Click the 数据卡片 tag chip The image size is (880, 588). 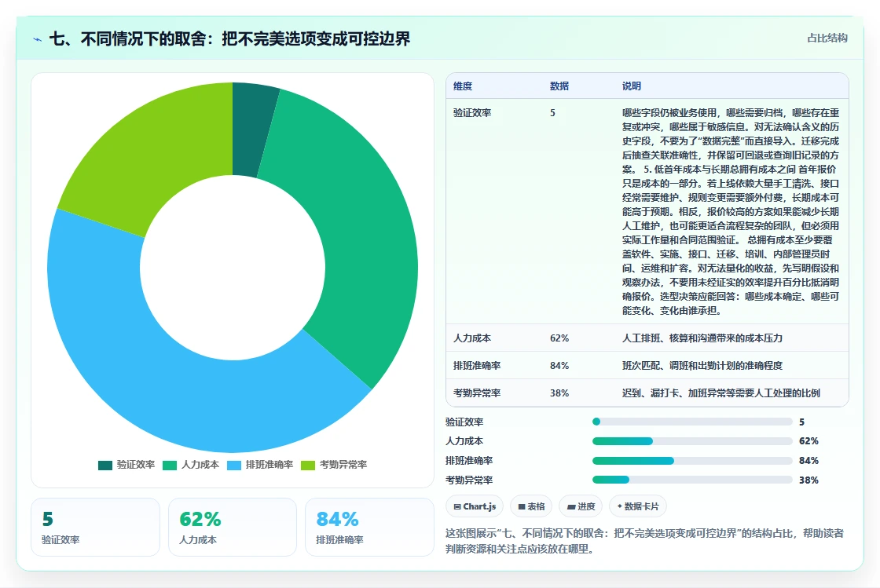coord(637,506)
